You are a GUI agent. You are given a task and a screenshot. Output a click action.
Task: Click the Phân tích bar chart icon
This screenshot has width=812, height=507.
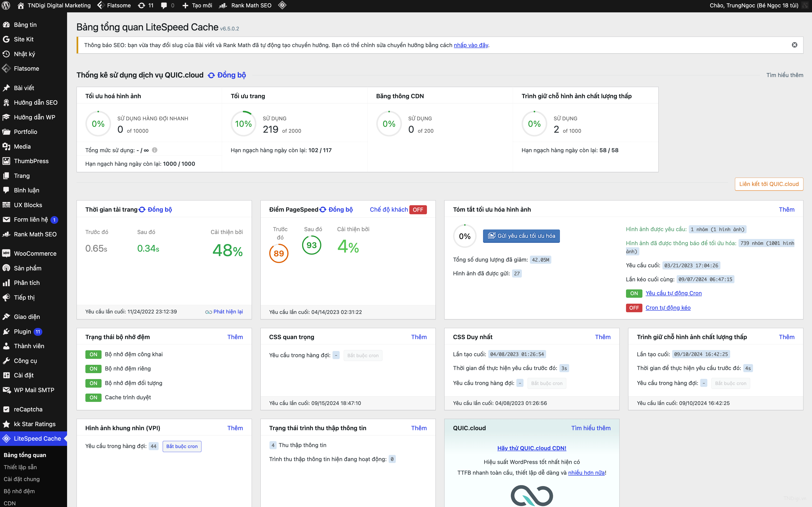(x=6, y=283)
